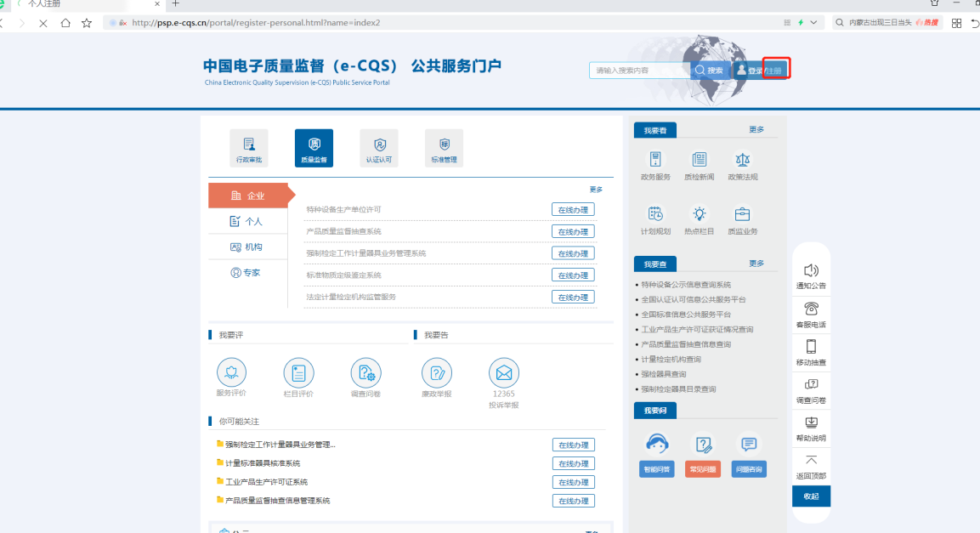
Task: Collapse sidebar with the 收起 button
Action: tap(811, 496)
